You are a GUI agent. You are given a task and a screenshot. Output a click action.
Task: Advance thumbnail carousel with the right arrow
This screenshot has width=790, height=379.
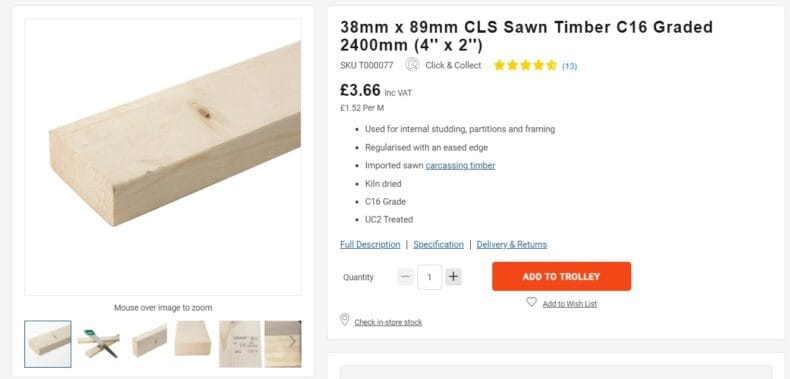292,342
